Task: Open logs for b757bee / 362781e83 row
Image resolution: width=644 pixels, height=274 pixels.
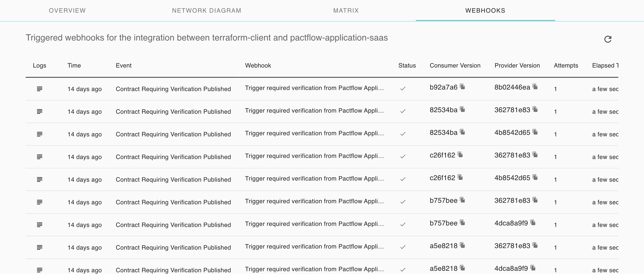Action: click(39, 202)
